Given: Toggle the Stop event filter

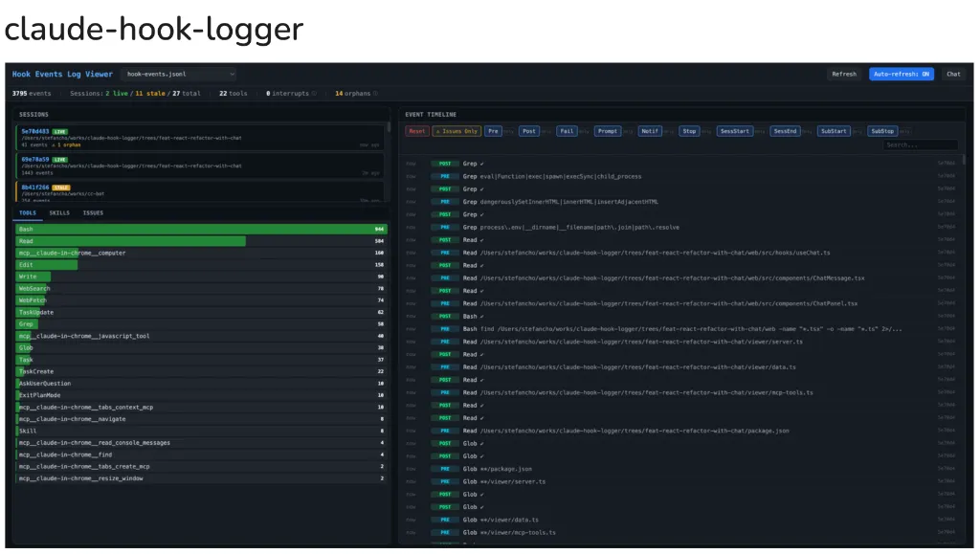Looking at the screenshot, I should [x=690, y=131].
